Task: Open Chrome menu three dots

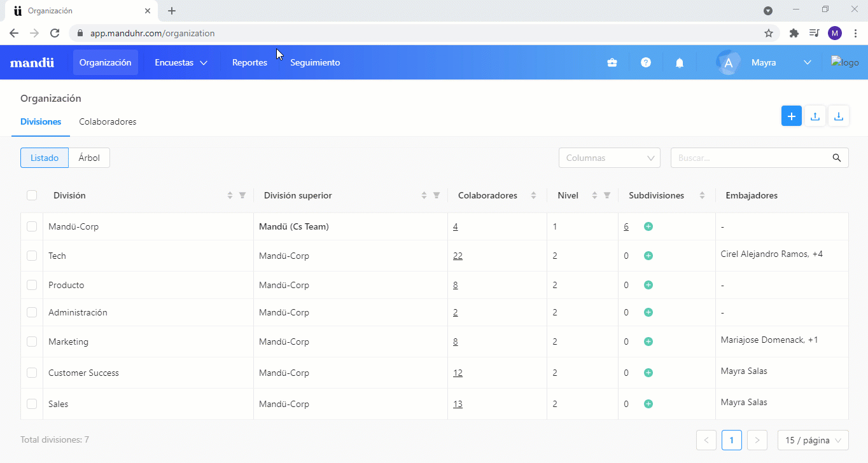Action: click(856, 33)
